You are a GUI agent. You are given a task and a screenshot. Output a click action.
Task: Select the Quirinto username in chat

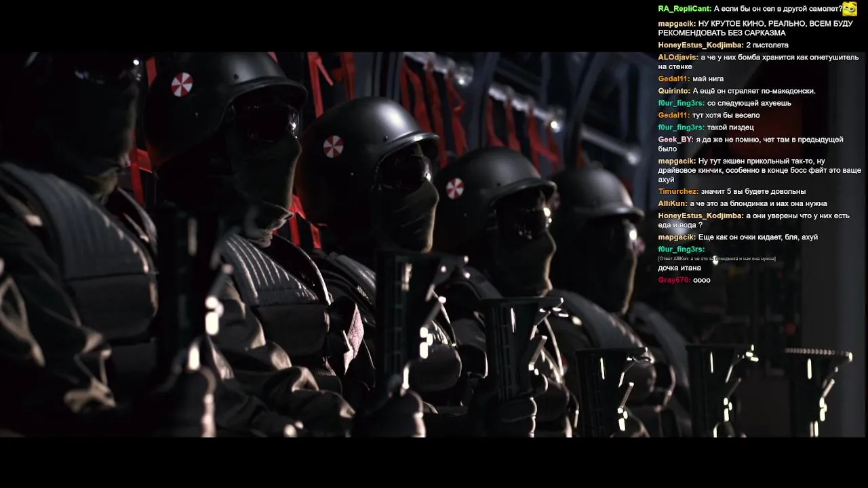pyautogui.click(x=674, y=91)
